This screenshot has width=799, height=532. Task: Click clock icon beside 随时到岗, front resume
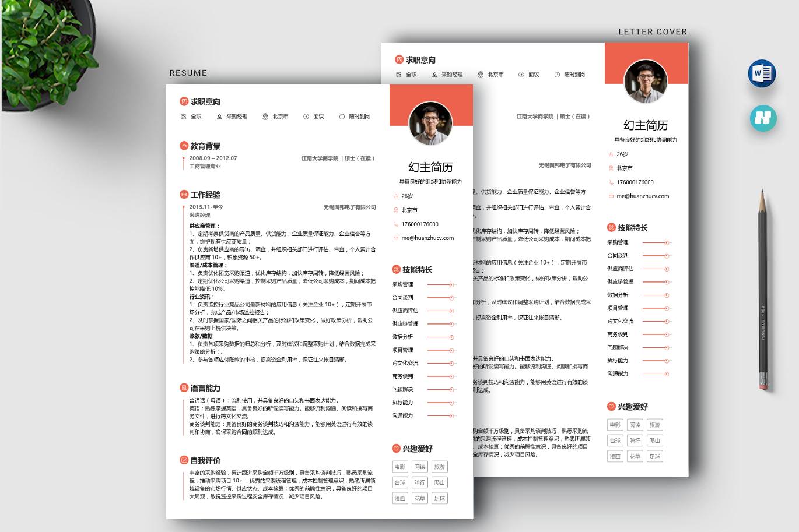click(342, 117)
